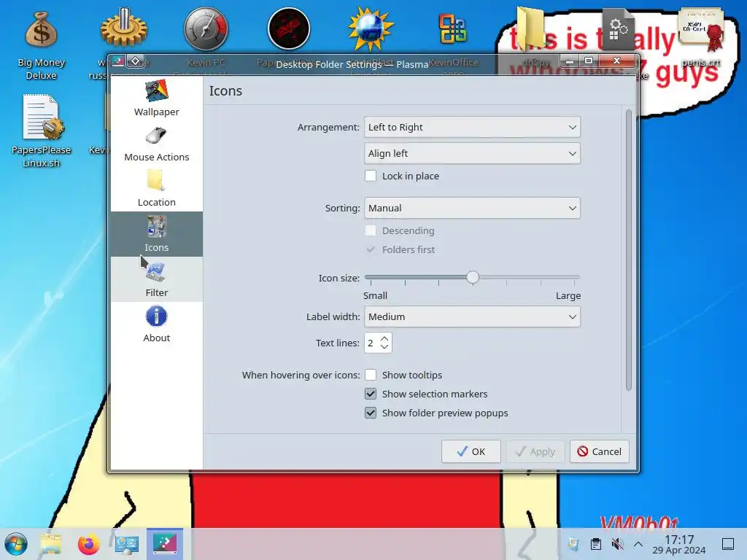Expand the Sorting Manual dropdown
Image resolution: width=747 pixels, height=560 pixels.
point(472,208)
